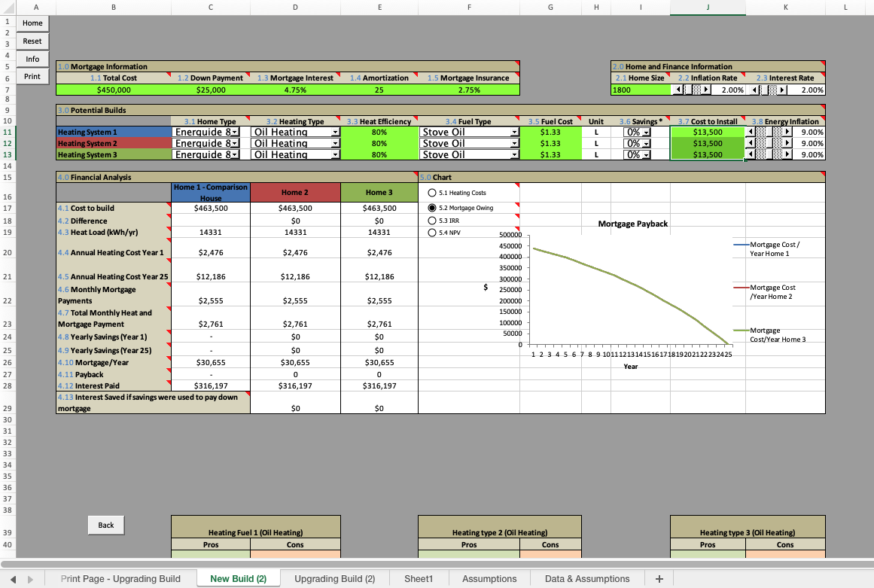Screen dimensions: 874x588
Task: Open the Data & Assumptions sheet tab
Action: 586,578
